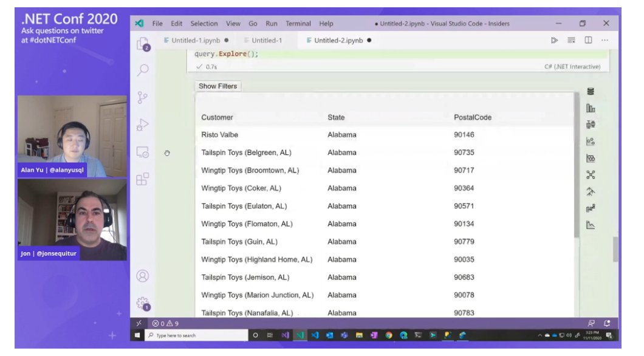This screenshot has height=356, width=644.
Task: Open the View menu
Action: (x=233, y=24)
